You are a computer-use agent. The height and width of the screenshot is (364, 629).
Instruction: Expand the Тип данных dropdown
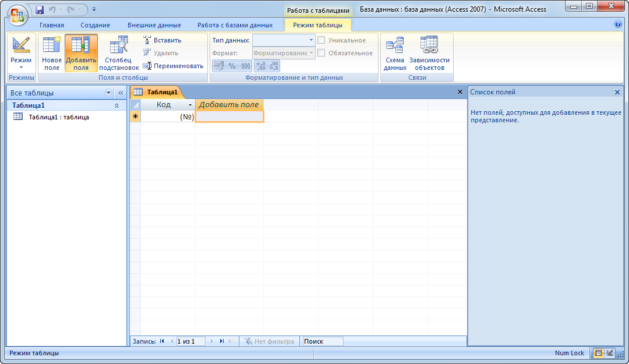(x=311, y=40)
